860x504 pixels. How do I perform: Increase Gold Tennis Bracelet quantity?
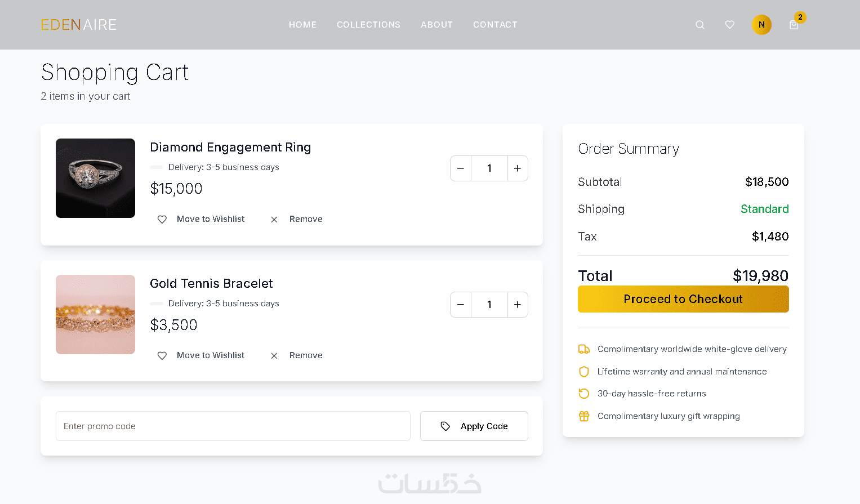click(518, 305)
